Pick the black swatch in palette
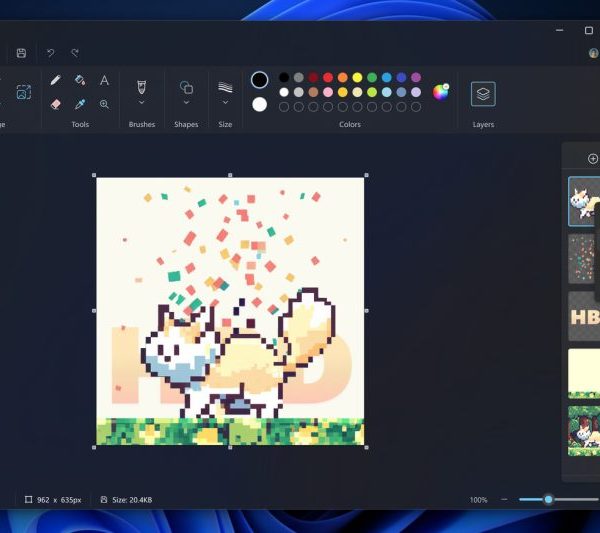600x533 pixels. (x=284, y=78)
